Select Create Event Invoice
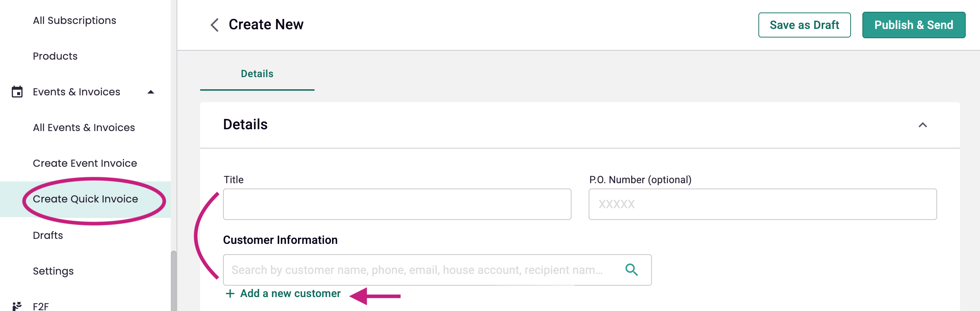 pyautogui.click(x=85, y=163)
